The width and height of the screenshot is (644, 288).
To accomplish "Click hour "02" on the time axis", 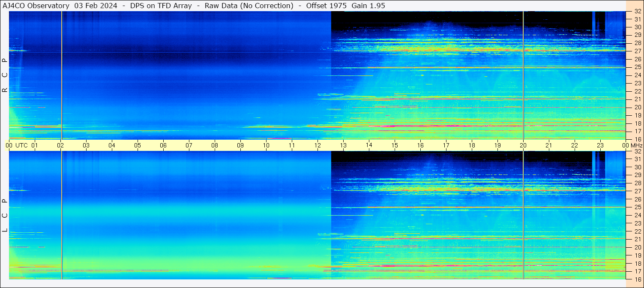I will point(60,145).
